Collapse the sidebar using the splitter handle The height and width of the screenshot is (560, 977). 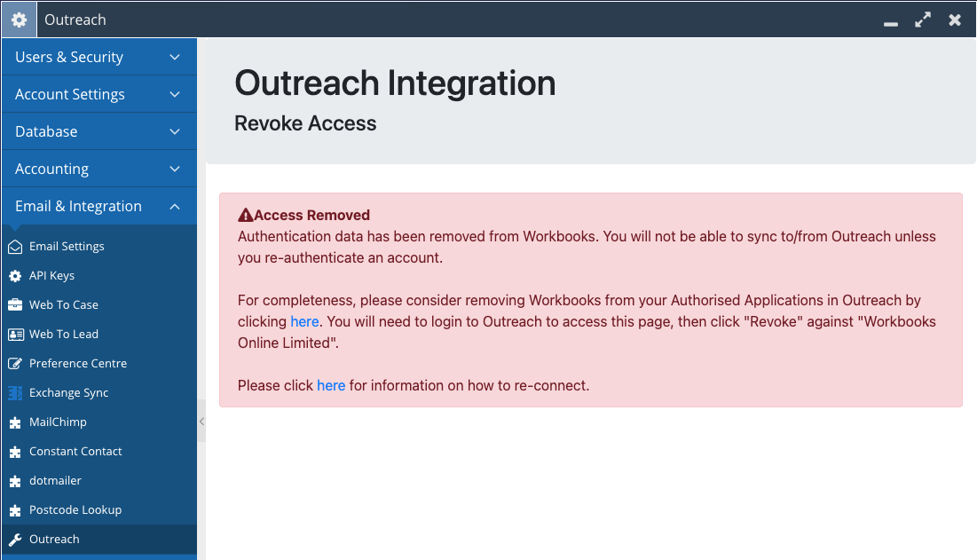pos(201,422)
